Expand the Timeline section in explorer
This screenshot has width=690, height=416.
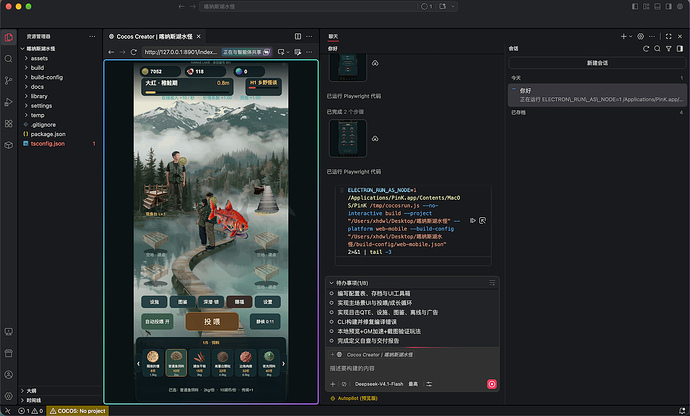60,401
